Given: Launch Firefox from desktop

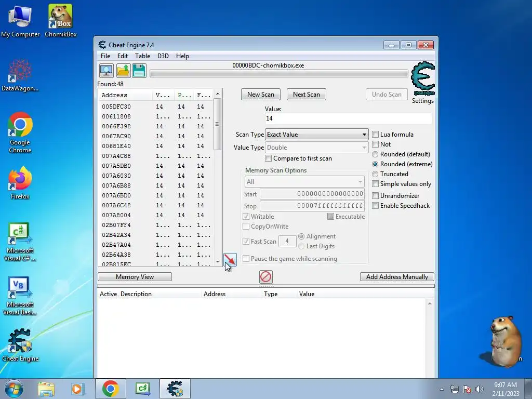Looking at the screenshot, I should tap(20, 183).
